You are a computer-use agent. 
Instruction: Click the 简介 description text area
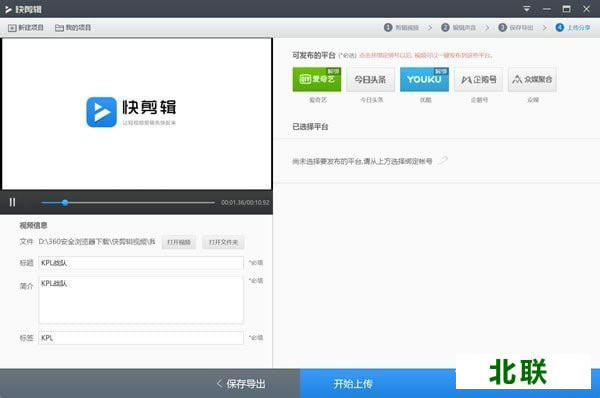(141, 300)
